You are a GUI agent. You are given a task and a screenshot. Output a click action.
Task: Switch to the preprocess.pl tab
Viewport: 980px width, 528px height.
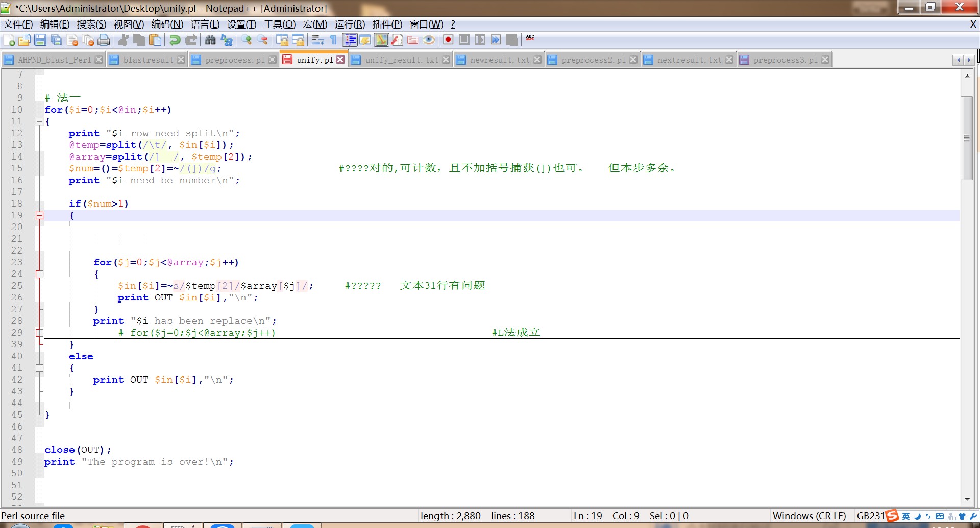click(x=235, y=60)
